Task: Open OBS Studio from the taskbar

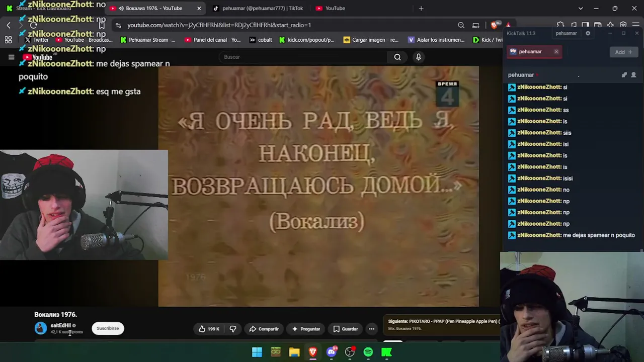Action: pos(350,352)
